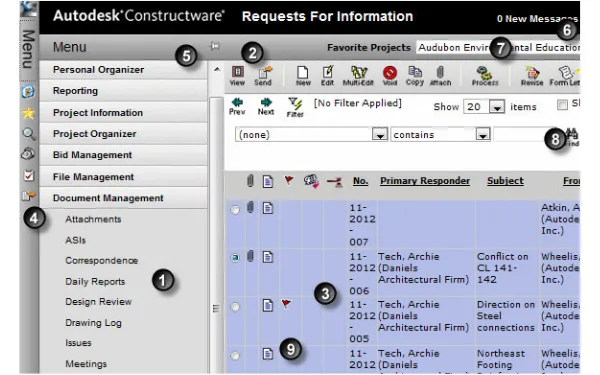Click the red flag in Direction on Steel row
Viewport: 600px width, 375px height.
coord(286,304)
